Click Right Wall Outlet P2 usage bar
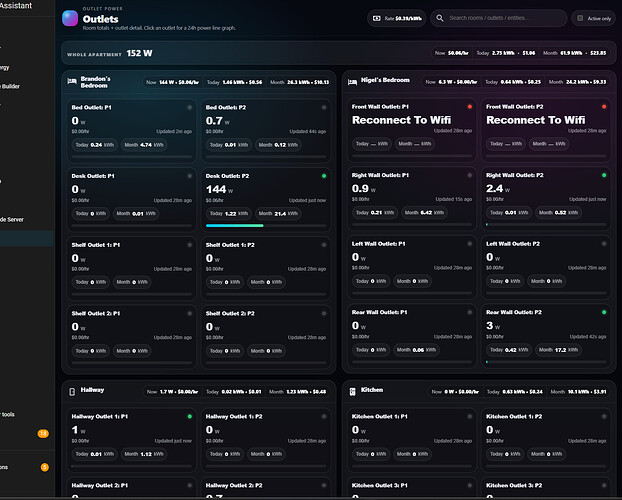Screen dimensions: 622x500 [x=546, y=225]
